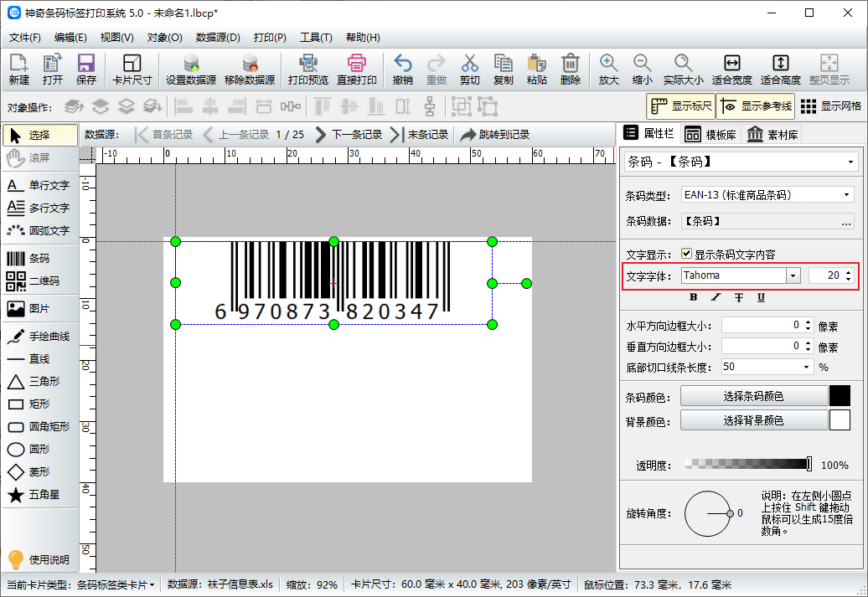
Task: Choose the 圆弧文字 arc text tool
Action: coord(40,230)
